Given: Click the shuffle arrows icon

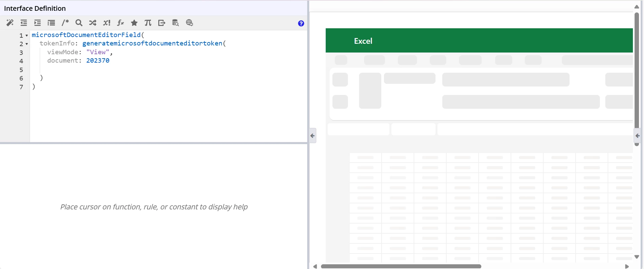Looking at the screenshot, I should pos(93,23).
